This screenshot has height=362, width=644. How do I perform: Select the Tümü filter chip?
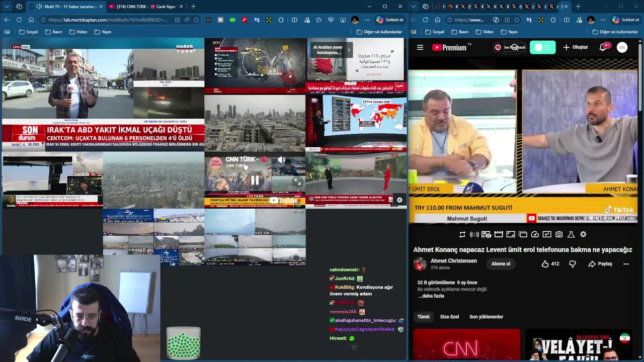424,317
